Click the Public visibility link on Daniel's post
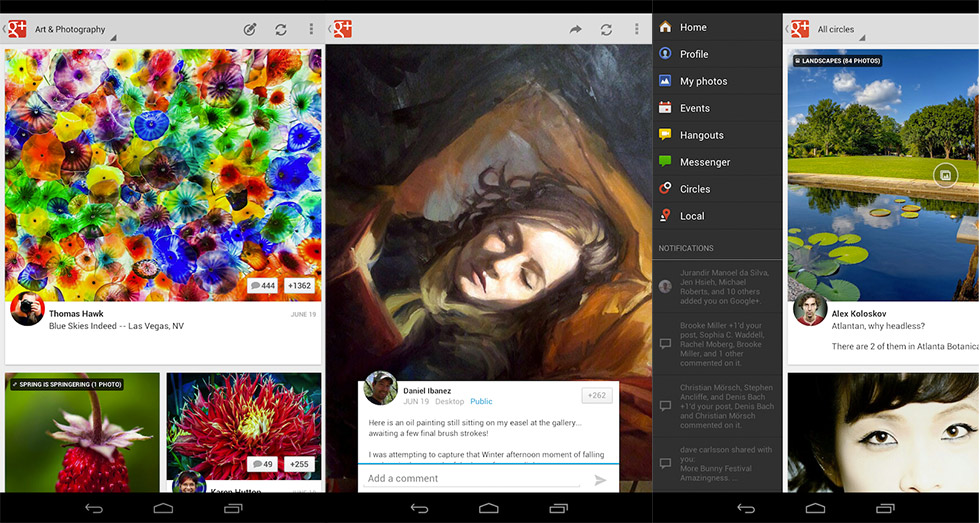Viewport: 980px width, 523px height. click(x=481, y=401)
